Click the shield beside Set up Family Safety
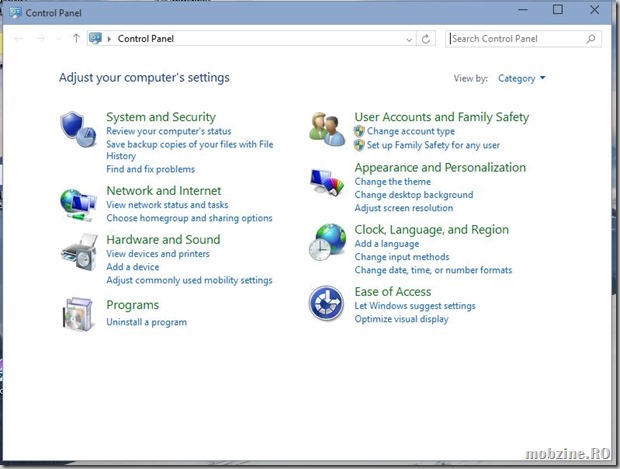The image size is (620, 469). (359, 145)
